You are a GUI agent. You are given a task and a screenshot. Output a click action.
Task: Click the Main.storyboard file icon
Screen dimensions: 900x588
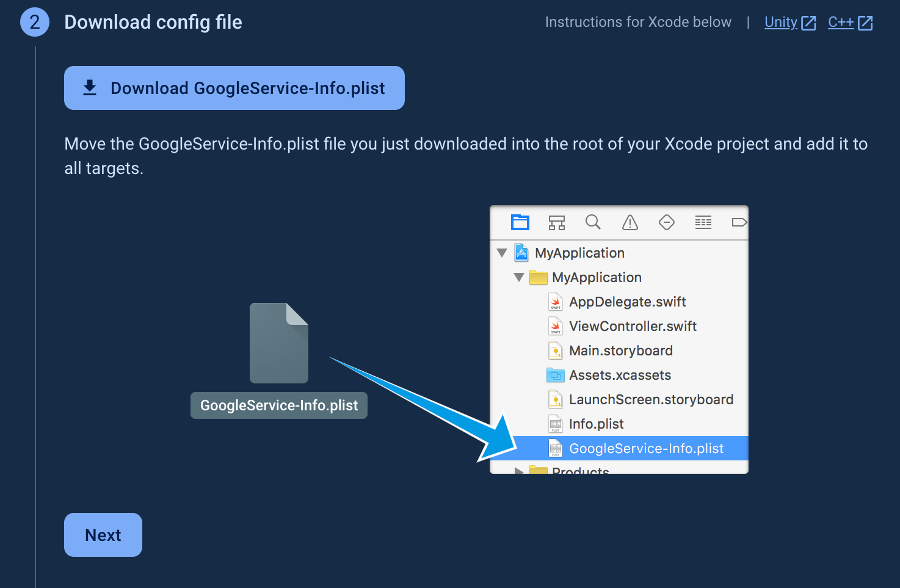[556, 350]
